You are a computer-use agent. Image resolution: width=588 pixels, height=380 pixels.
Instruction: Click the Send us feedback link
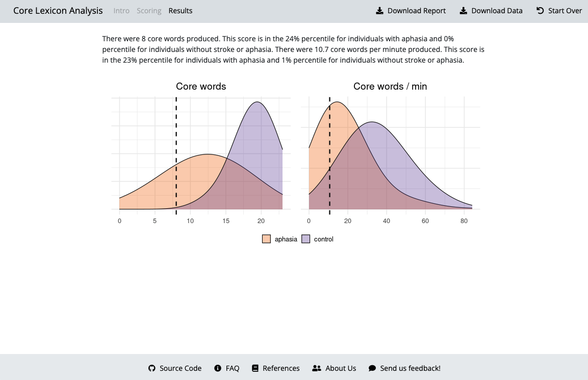[x=410, y=368]
